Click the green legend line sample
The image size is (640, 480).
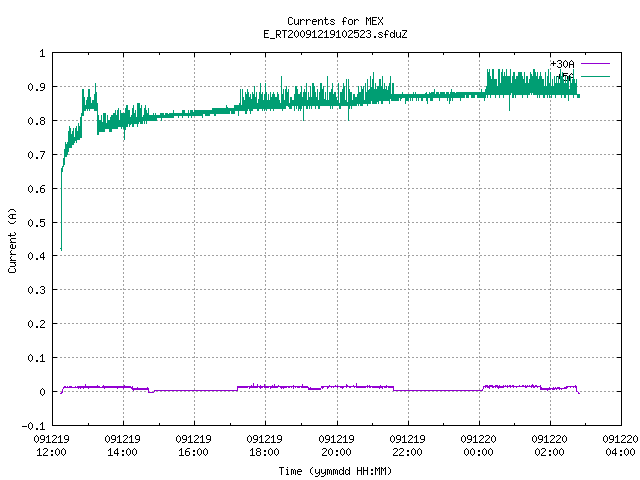coord(595,76)
